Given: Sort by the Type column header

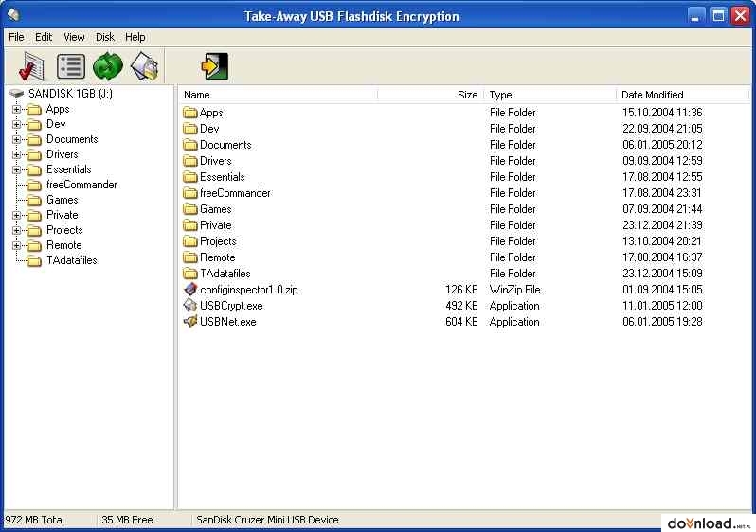Looking at the screenshot, I should (x=550, y=95).
